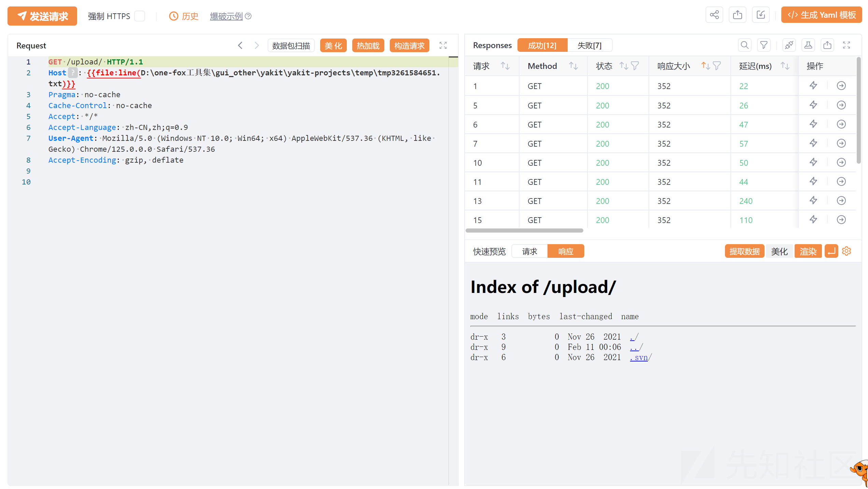Open the .svn directory link
This screenshot has width=868, height=489.
click(x=639, y=357)
